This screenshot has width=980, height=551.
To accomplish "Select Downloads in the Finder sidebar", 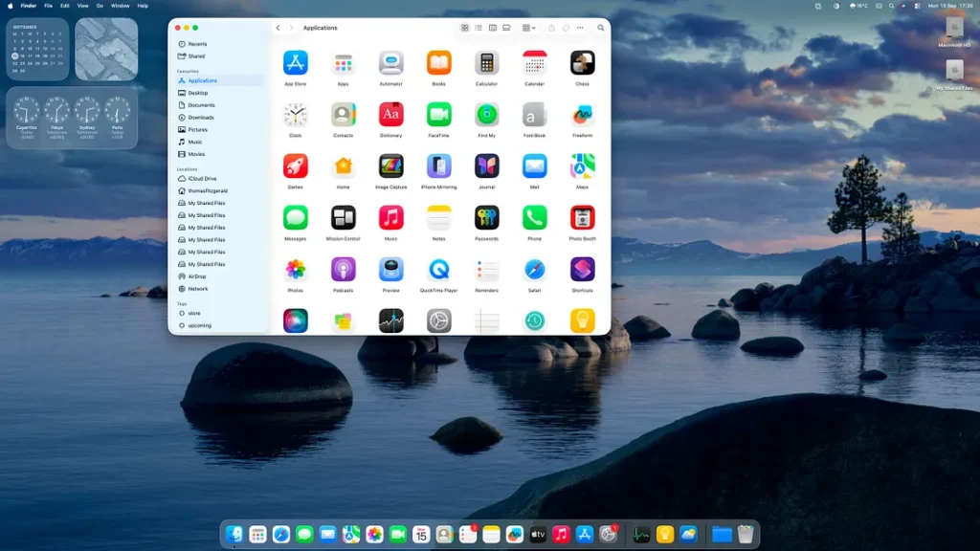I will pos(201,118).
